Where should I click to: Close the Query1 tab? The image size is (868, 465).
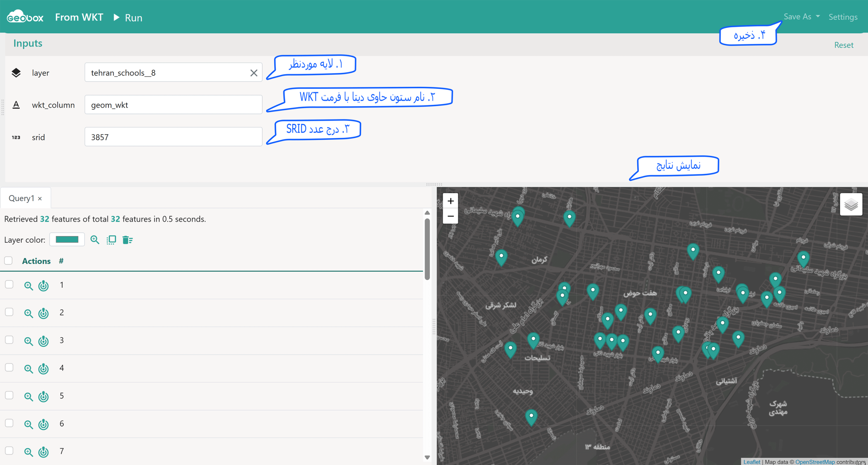pyautogui.click(x=40, y=199)
